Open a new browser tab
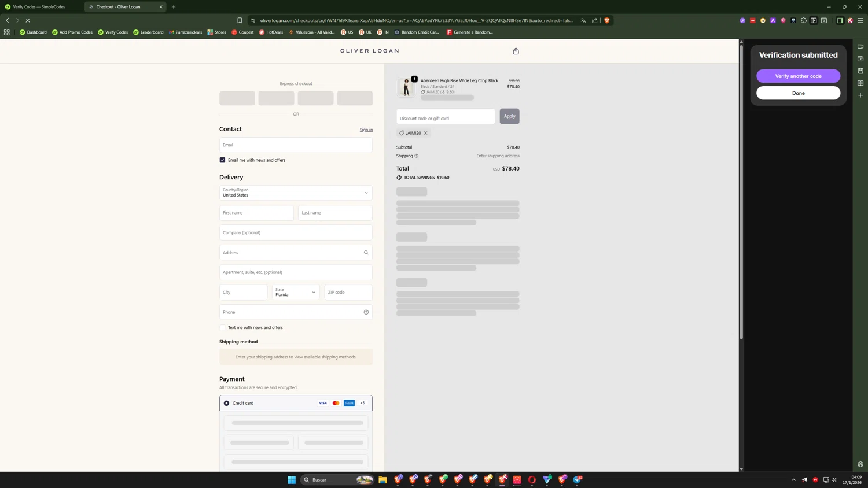868x488 pixels. pyautogui.click(x=174, y=7)
